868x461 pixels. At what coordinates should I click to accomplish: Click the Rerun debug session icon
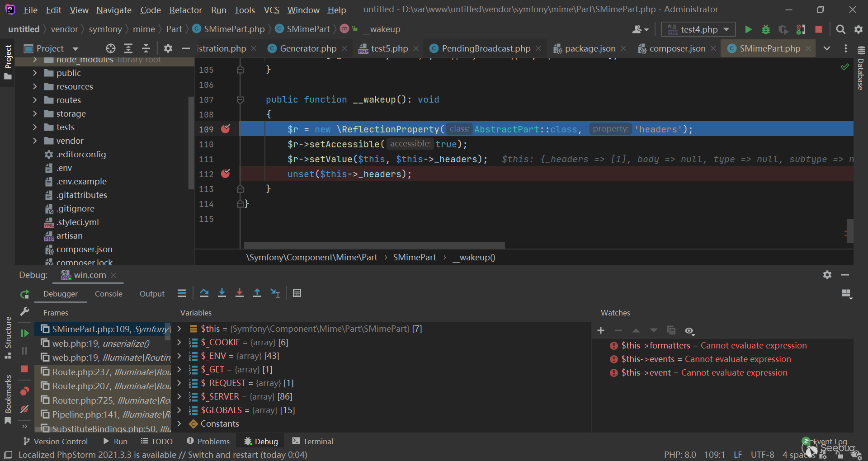click(x=24, y=294)
